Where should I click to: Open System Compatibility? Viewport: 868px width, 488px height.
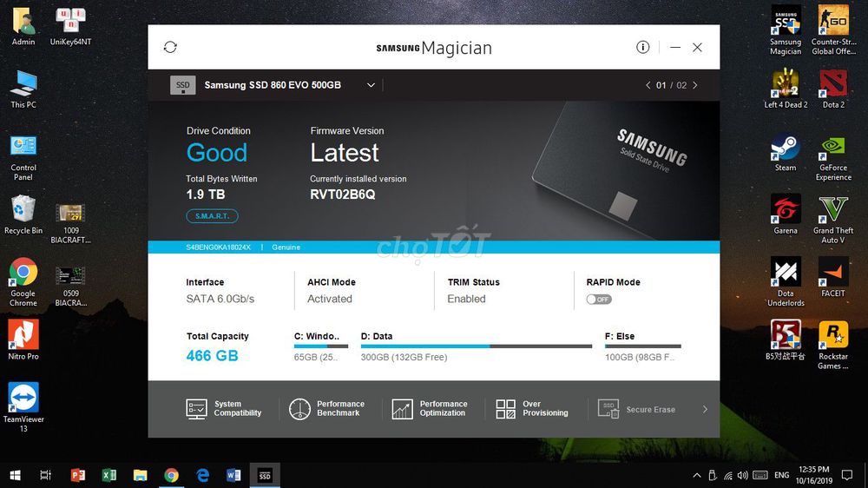tap(224, 409)
